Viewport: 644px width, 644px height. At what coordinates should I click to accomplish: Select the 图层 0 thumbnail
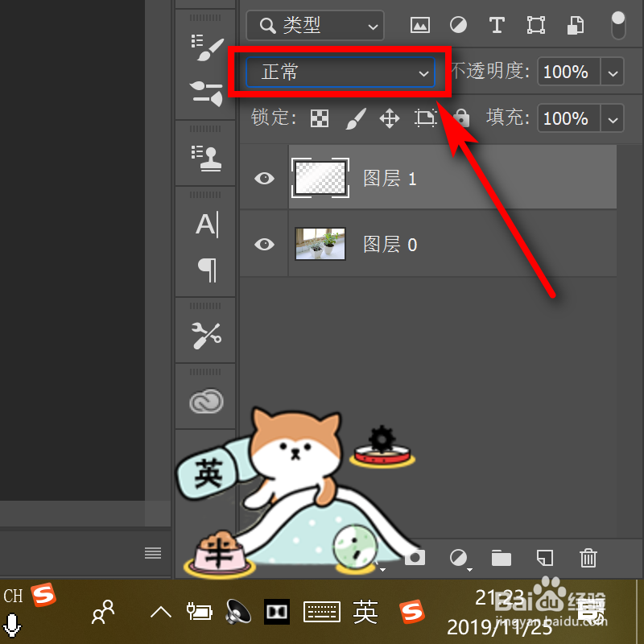[320, 244]
